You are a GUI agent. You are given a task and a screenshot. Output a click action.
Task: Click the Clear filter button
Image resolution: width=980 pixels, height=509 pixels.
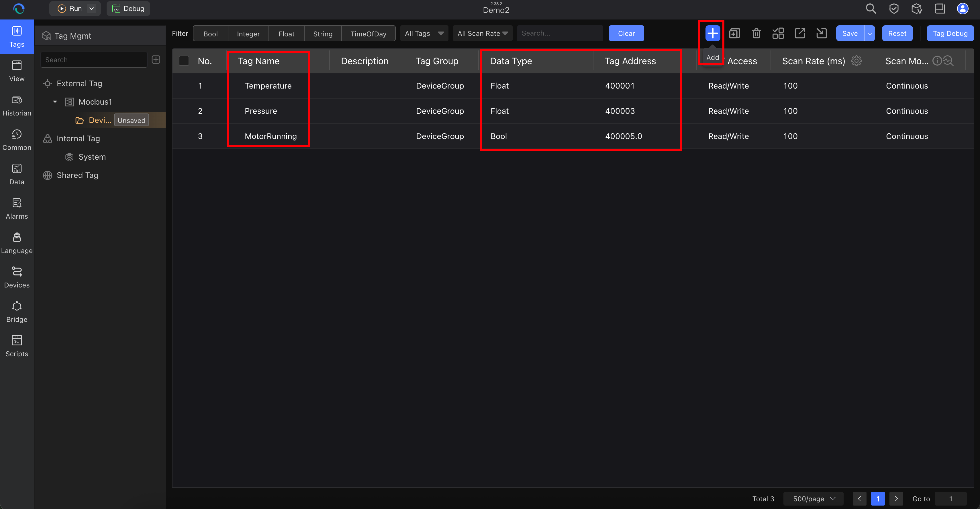626,34
